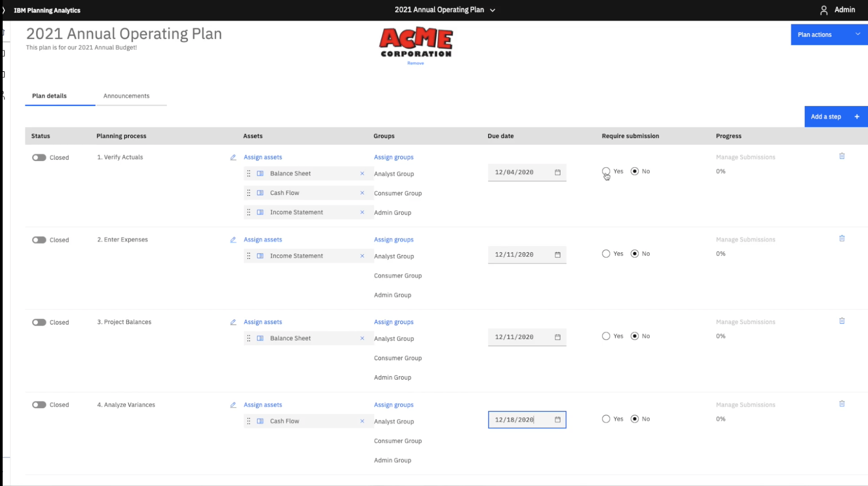Click the drag handle next to Balance Sheet
Viewport: 868px width, 486px height.
pyautogui.click(x=249, y=173)
